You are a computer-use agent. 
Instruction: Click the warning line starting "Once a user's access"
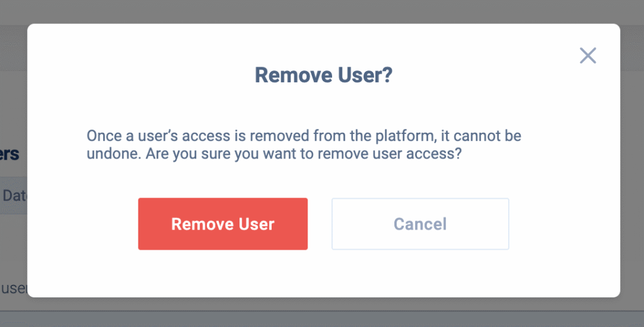(304, 136)
